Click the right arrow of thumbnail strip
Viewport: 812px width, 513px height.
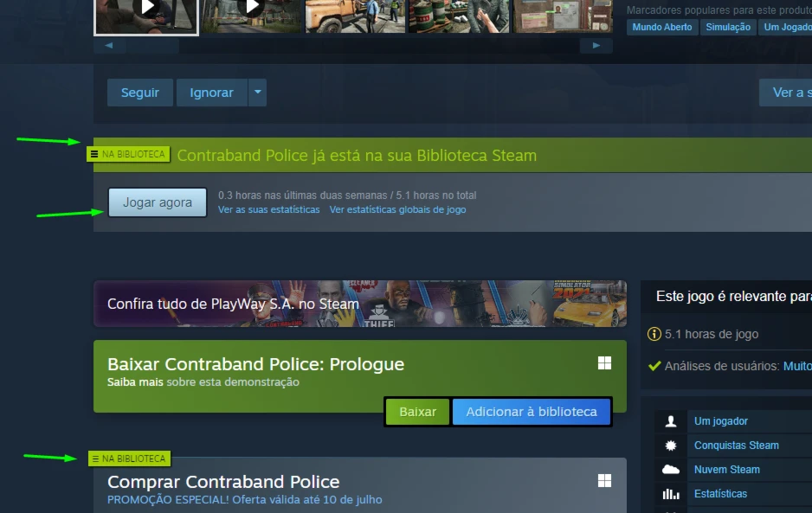point(596,46)
